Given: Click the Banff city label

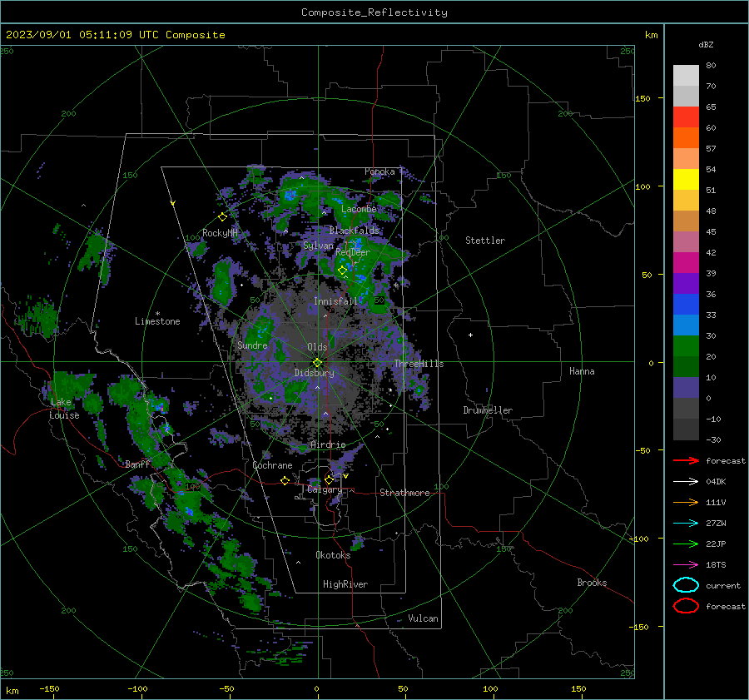Looking at the screenshot, I should 137,464.
